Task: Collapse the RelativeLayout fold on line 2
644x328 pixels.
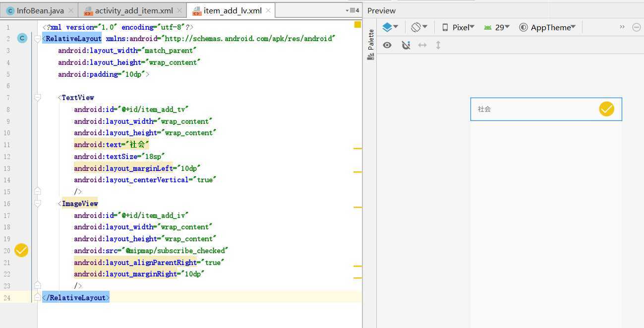Action: (38, 39)
